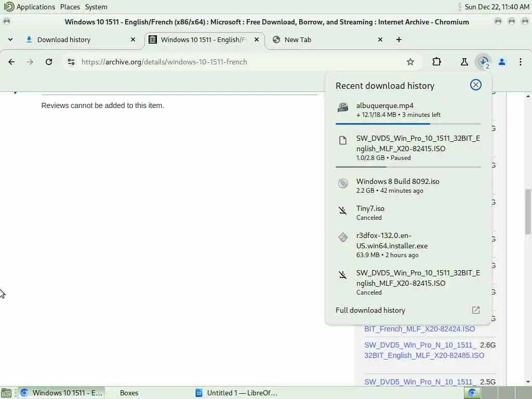Open the profile avatar menu
Image resolution: width=532 pixels, height=399 pixels.
point(502,62)
